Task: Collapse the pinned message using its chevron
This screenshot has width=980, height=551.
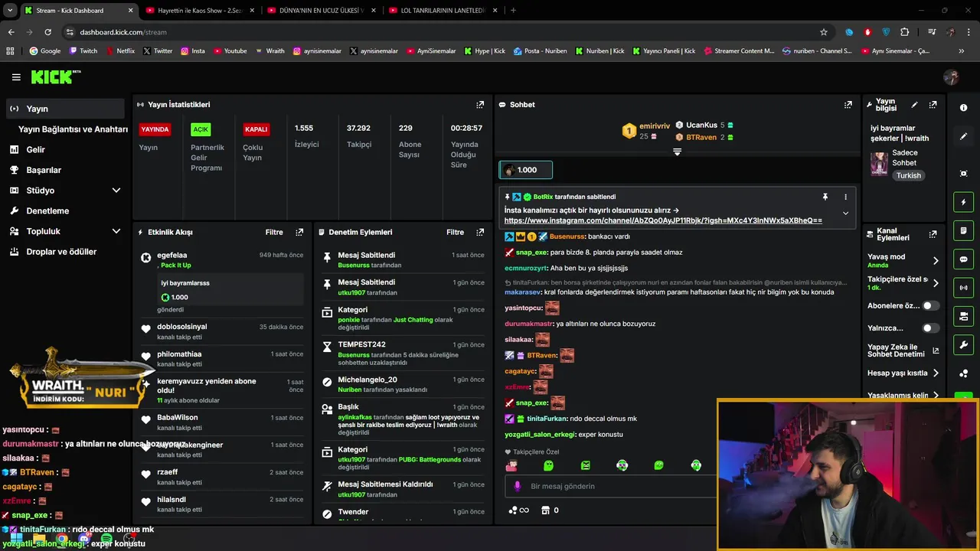Action: coord(845,214)
